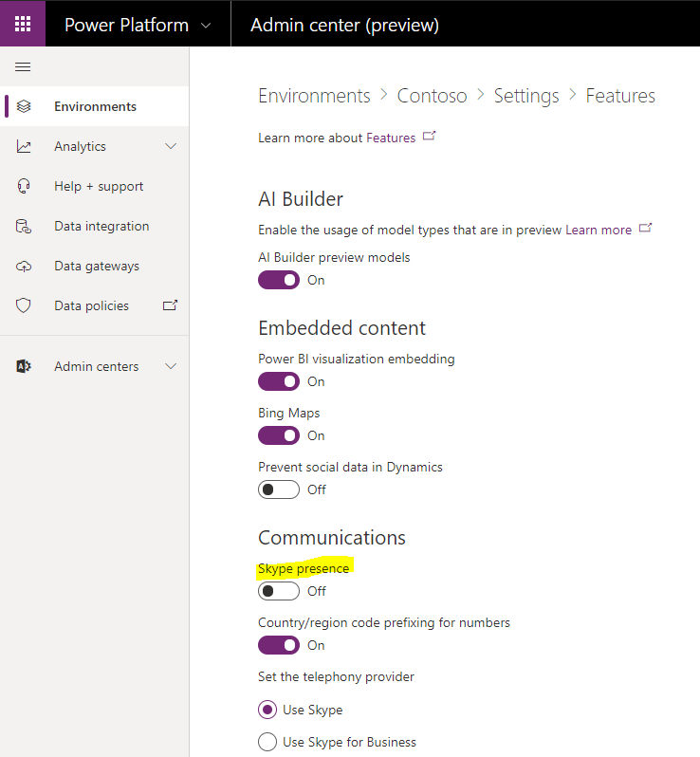Screen dimensions: 700x757
Task: Open Admin centers in the sidebar
Action: 95,366
